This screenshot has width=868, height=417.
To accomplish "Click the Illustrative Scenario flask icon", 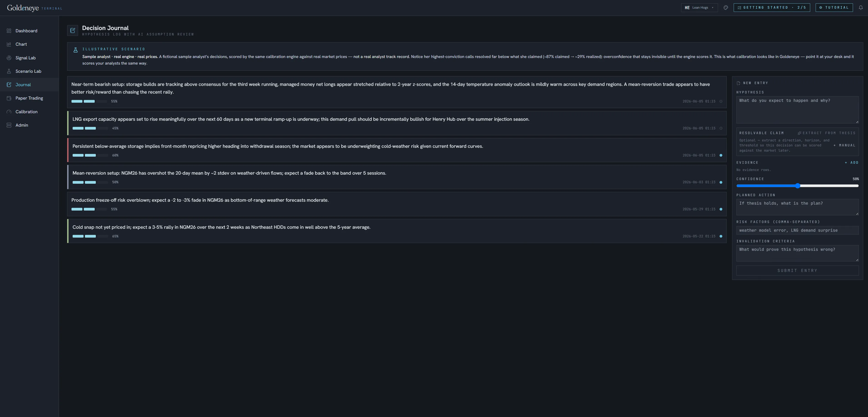I will coord(76,50).
